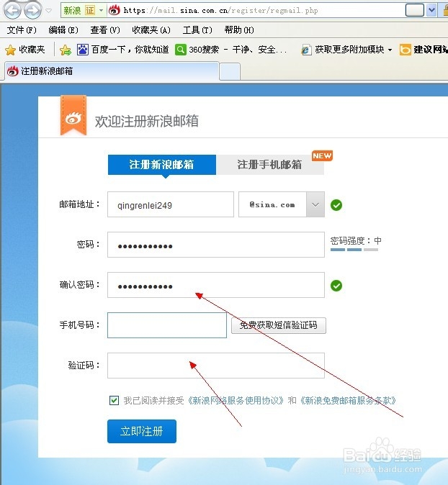Click 免费获取短信验证码 button
Viewport: 448px width, 485px height.
coord(279,325)
